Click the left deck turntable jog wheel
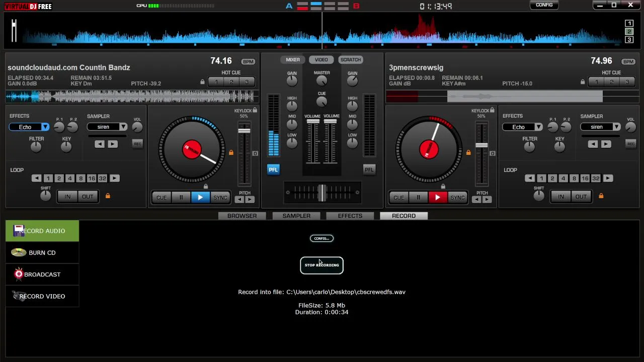This screenshot has height=362, width=644. (x=192, y=149)
